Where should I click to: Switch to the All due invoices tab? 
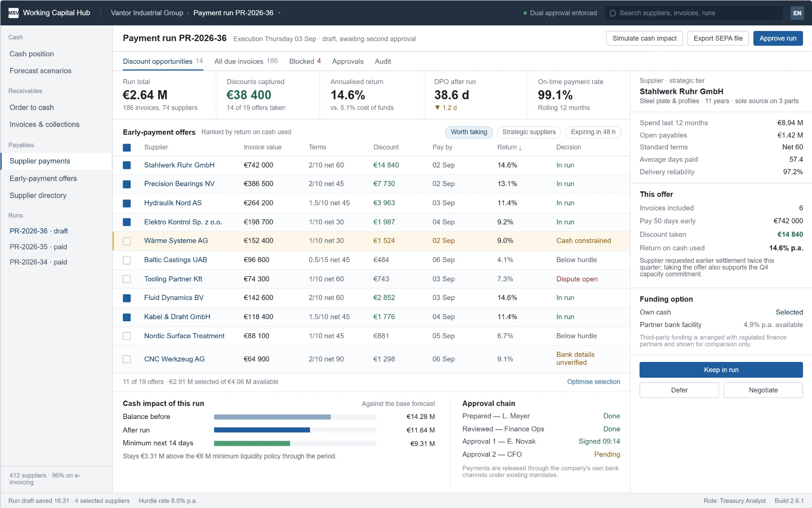click(x=246, y=61)
